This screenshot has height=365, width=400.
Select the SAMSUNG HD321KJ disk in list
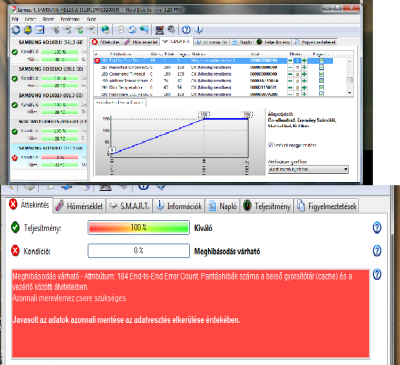49,78
